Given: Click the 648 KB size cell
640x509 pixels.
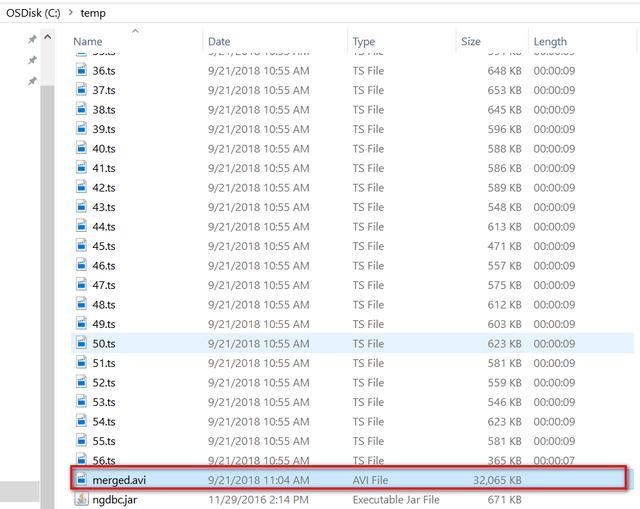Looking at the screenshot, I should point(504,71).
